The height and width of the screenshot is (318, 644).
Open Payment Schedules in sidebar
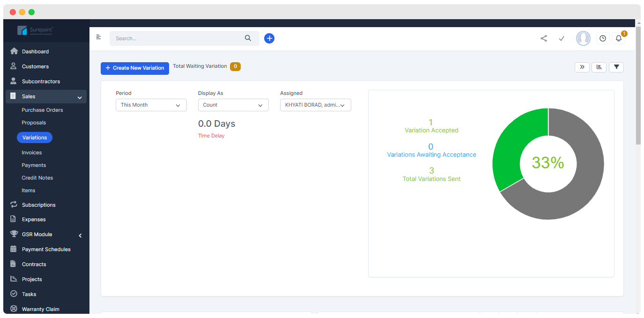46,249
